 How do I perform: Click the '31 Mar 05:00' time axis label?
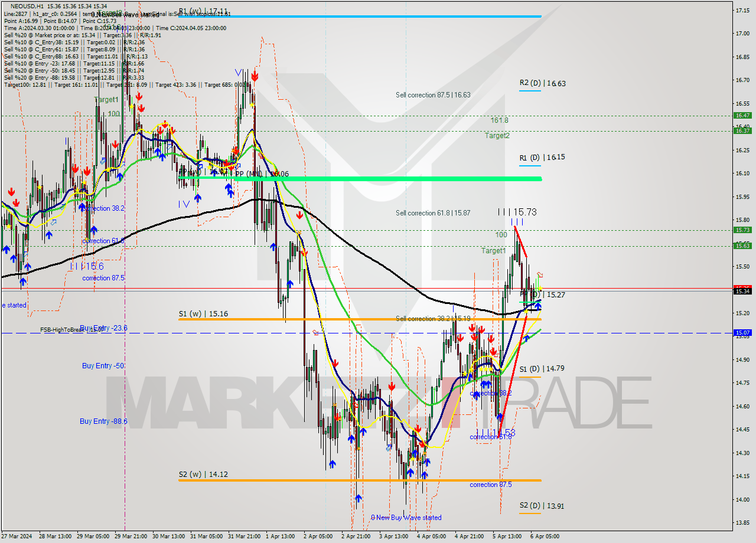(207, 537)
